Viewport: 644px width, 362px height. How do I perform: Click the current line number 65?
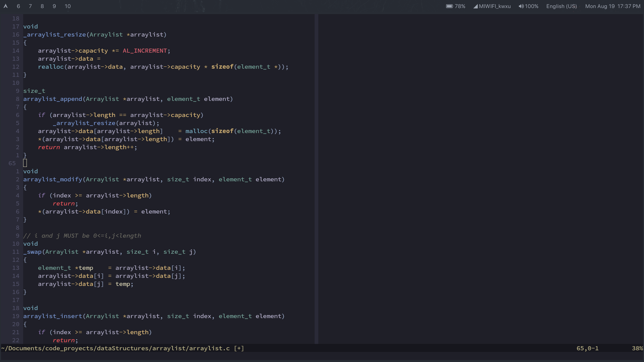click(12, 163)
